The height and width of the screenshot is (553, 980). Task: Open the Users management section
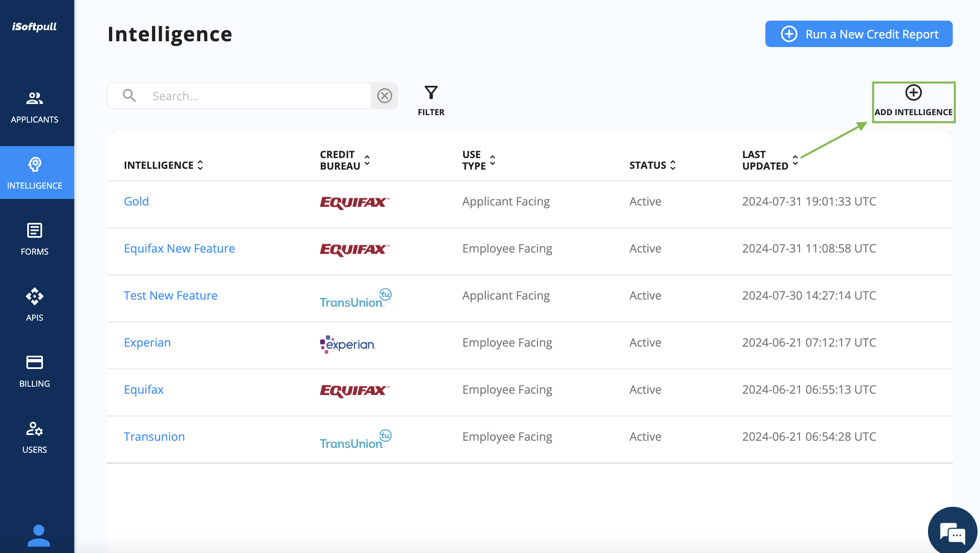coord(35,437)
